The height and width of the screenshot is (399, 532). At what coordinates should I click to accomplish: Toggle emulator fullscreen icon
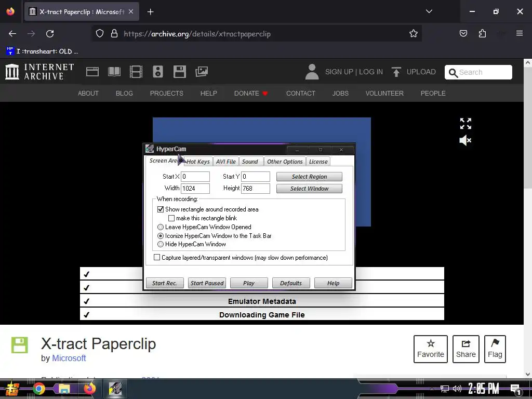point(465,124)
